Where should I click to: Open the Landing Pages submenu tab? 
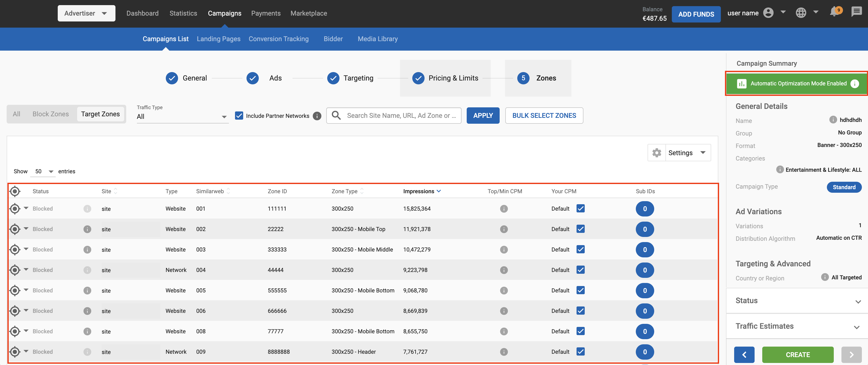pyautogui.click(x=218, y=39)
